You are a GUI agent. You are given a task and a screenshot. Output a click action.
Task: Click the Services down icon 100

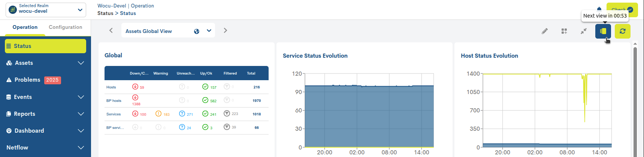[135, 114]
